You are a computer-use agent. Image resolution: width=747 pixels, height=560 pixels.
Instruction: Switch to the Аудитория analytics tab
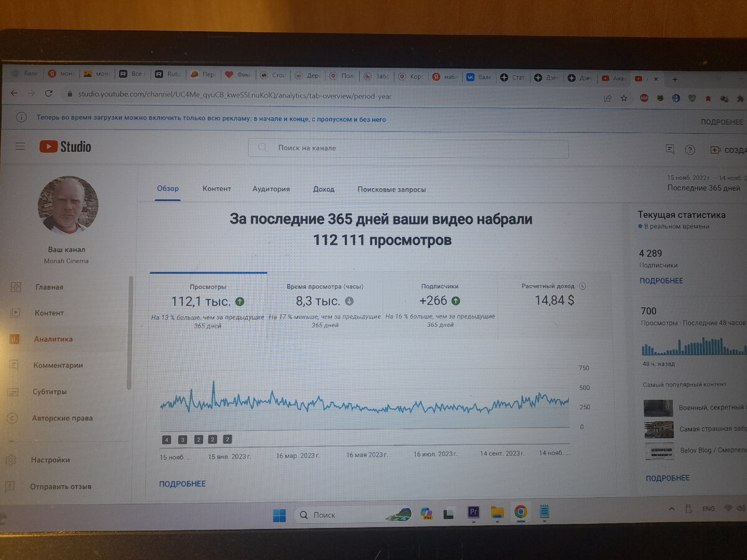click(x=271, y=189)
